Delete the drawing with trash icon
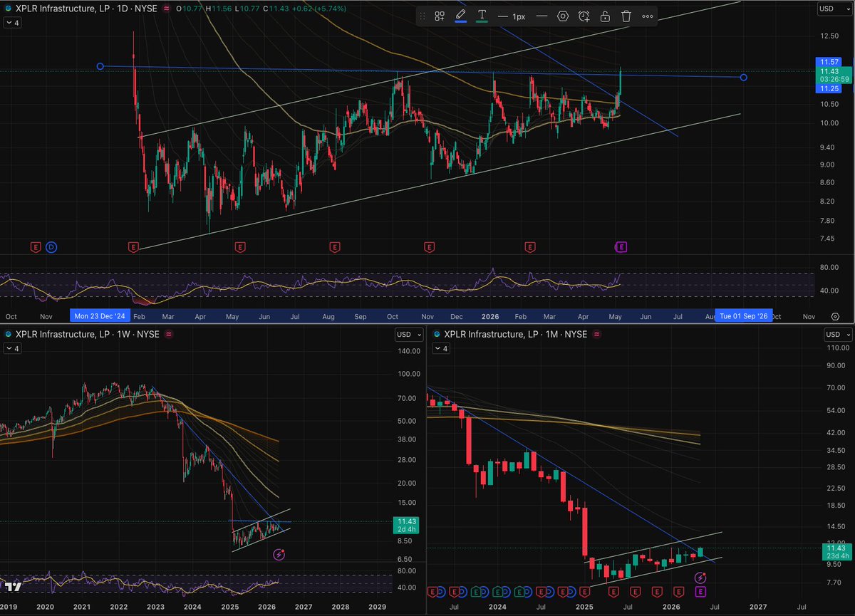Viewport: 855px width, 616px height. pyautogui.click(x=626, y=16)
